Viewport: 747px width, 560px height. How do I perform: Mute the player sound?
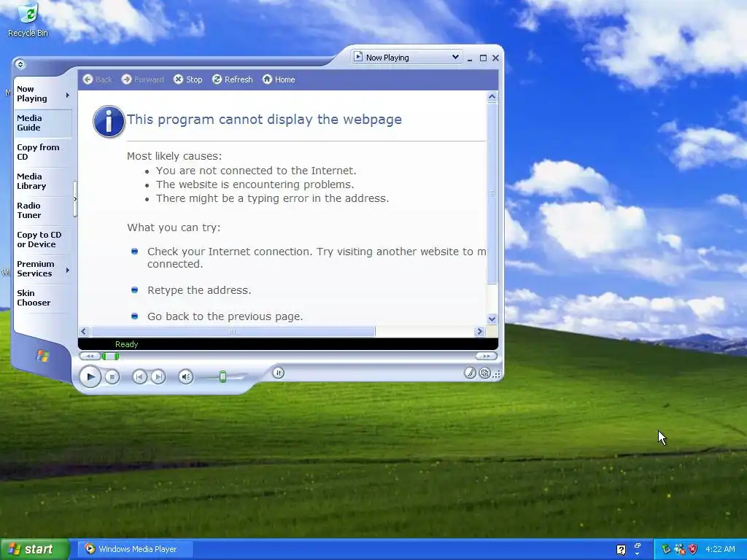[x=186, y=377]
